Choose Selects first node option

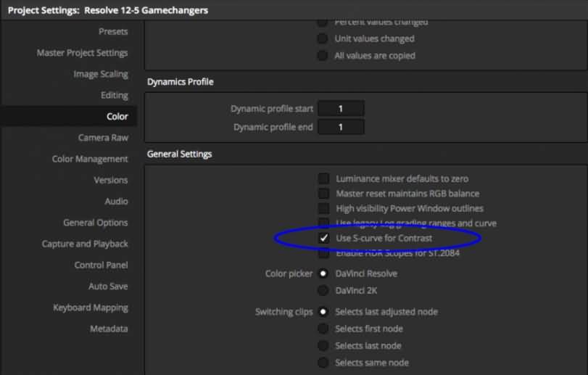323,329
